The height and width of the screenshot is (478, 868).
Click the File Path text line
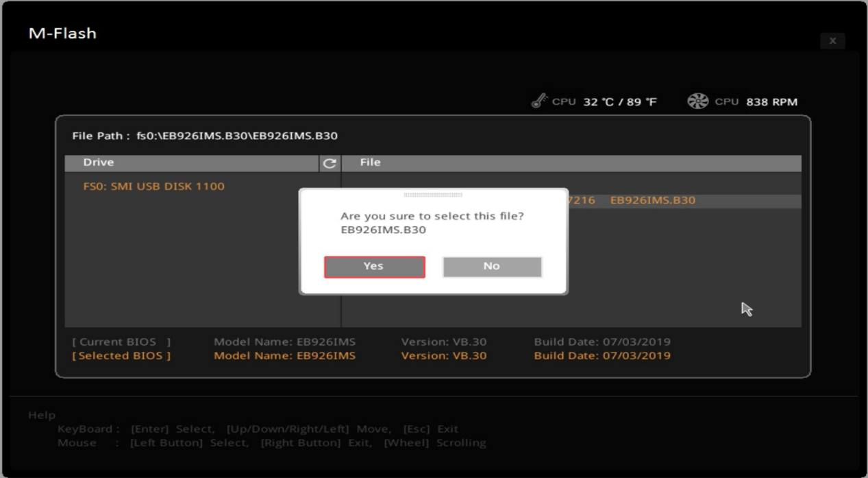204,136
